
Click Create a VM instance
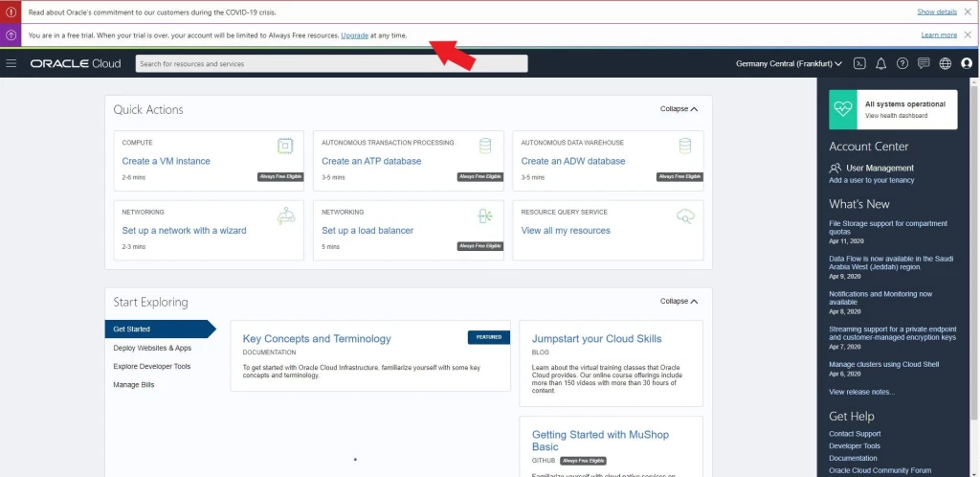166,161
